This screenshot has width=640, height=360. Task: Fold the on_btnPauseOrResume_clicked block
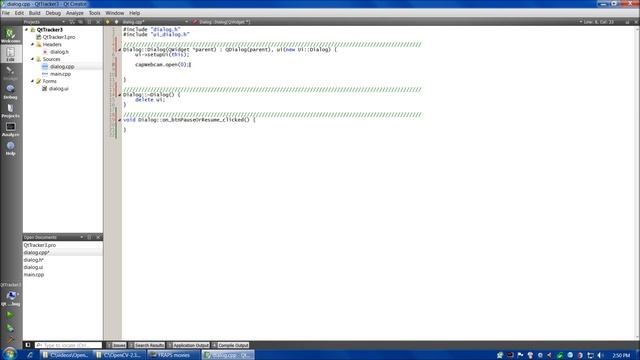120,120
